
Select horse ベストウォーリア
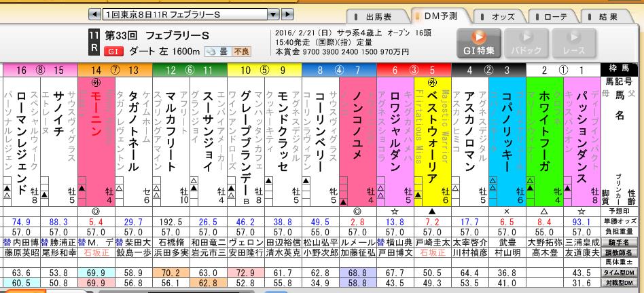432,136
